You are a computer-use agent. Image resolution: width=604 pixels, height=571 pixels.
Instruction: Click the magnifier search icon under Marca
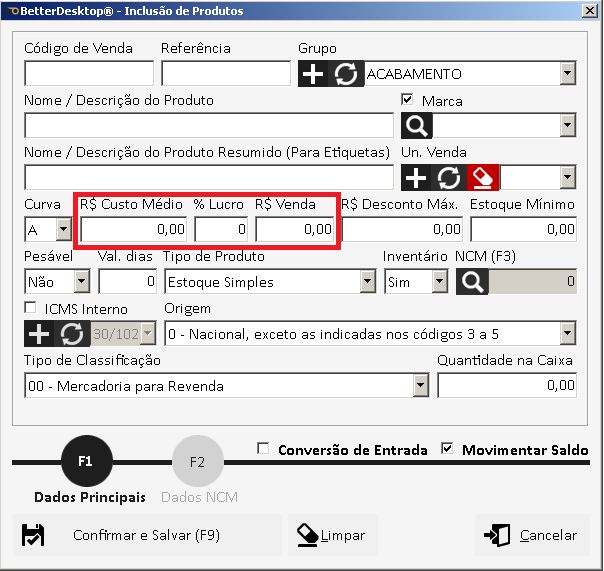[417, 126]
